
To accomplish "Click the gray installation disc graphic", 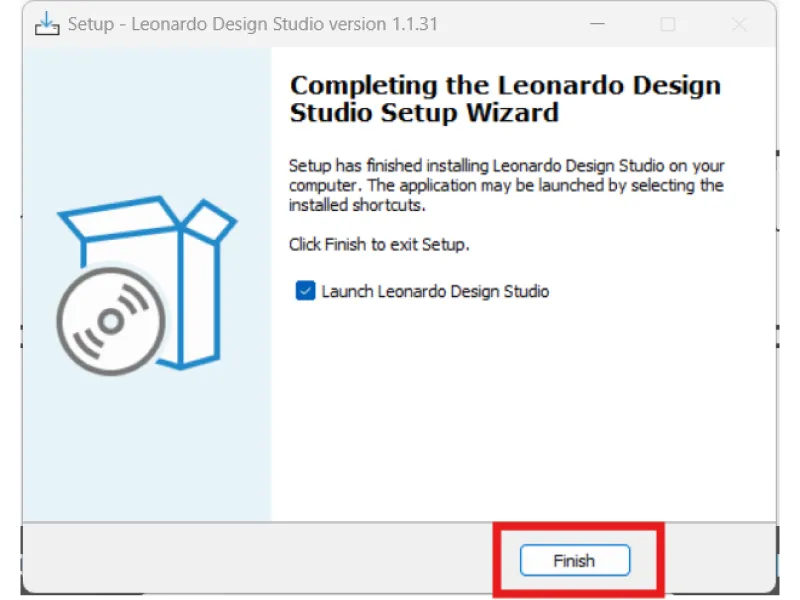I will click(110, 320).
